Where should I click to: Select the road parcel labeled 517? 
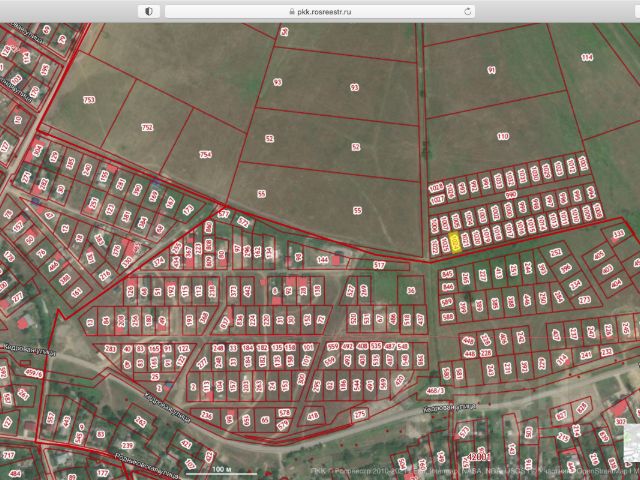click(378, 264)
